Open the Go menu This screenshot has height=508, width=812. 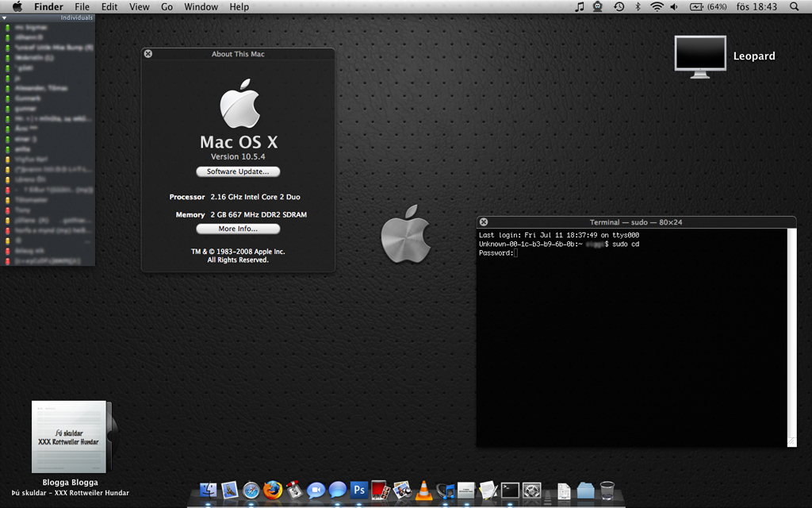point(167,6)
